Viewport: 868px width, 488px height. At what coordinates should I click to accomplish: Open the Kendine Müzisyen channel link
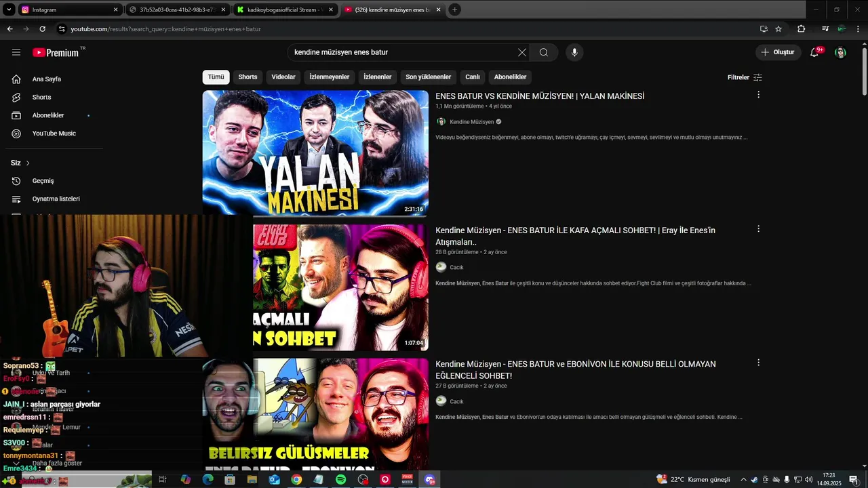(x=471, y=122)
